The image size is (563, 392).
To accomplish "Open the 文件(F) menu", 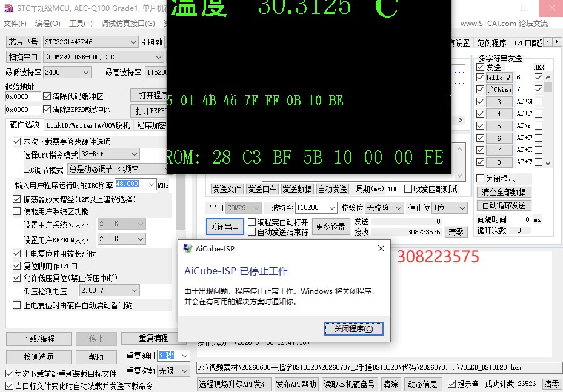I will pos(15,24).
